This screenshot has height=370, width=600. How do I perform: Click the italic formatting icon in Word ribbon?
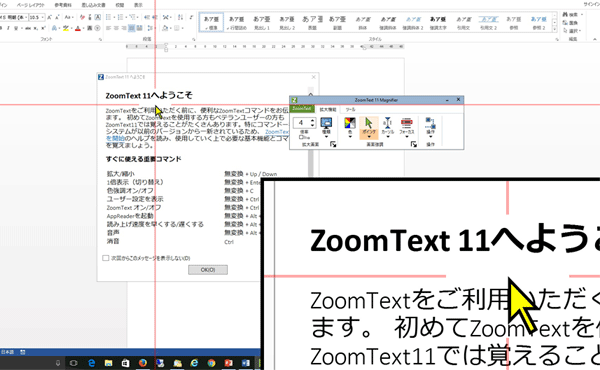coord(8,28)
